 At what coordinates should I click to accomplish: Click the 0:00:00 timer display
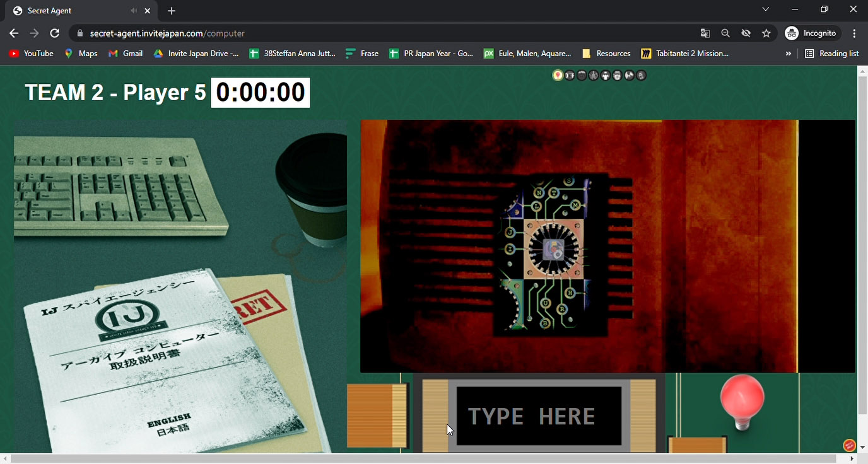coord(261,93)
